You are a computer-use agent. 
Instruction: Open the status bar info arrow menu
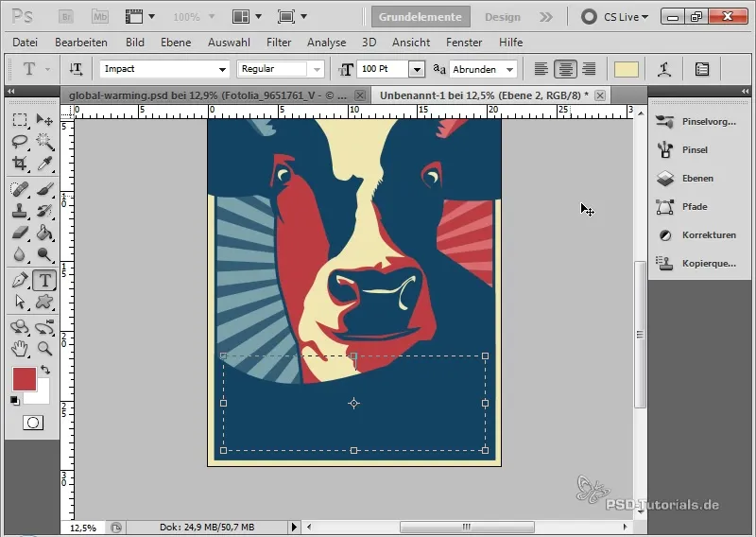294,528
